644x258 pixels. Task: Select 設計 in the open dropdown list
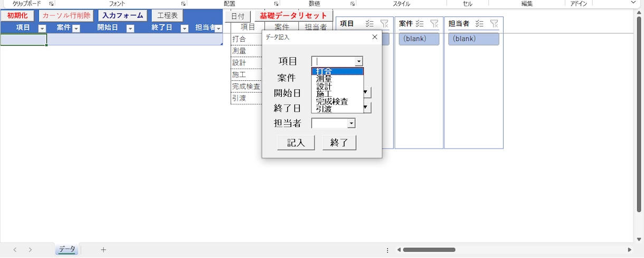337,86
